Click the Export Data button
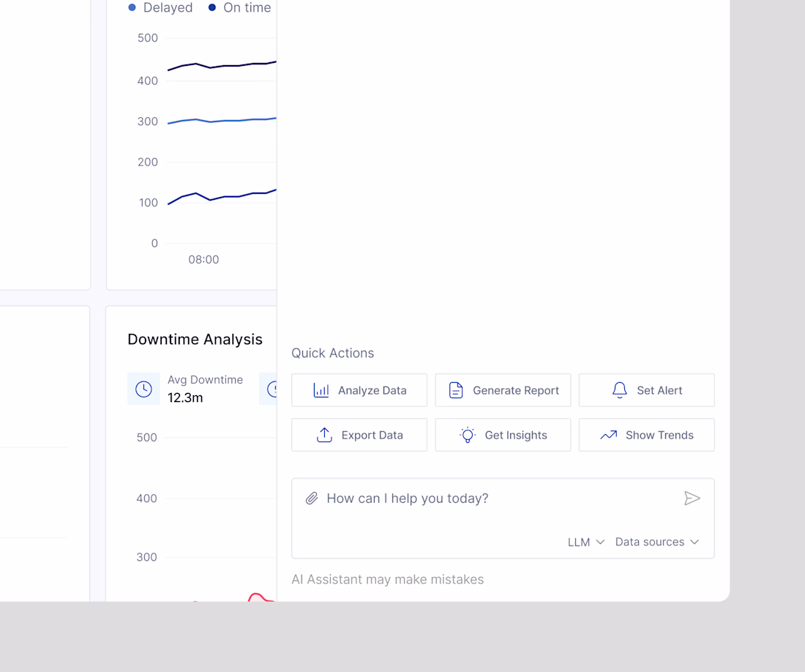 (359, 435)
